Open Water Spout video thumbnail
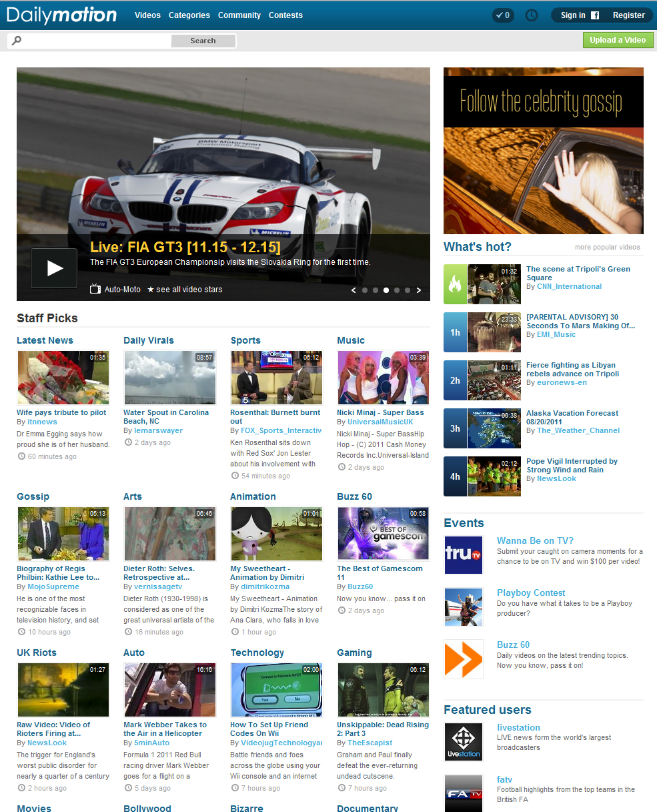Screen dimensions: 657x812 pos(169,378)
